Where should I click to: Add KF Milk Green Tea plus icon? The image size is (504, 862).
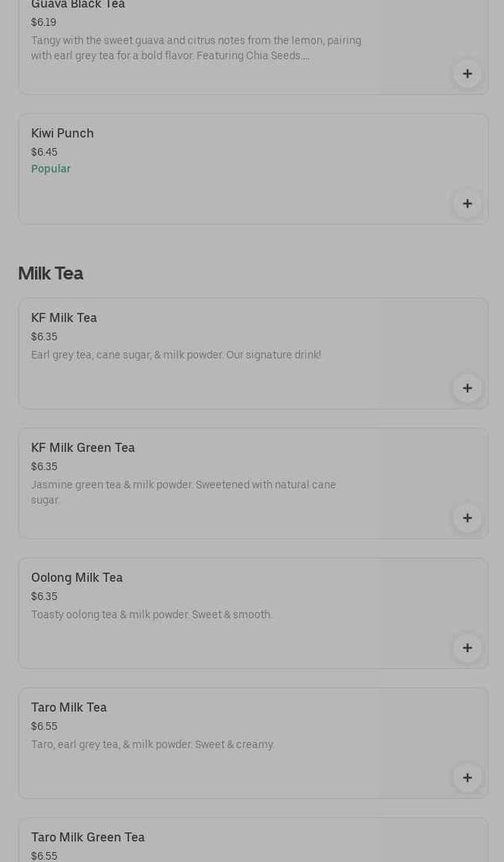tap(467, 518)
